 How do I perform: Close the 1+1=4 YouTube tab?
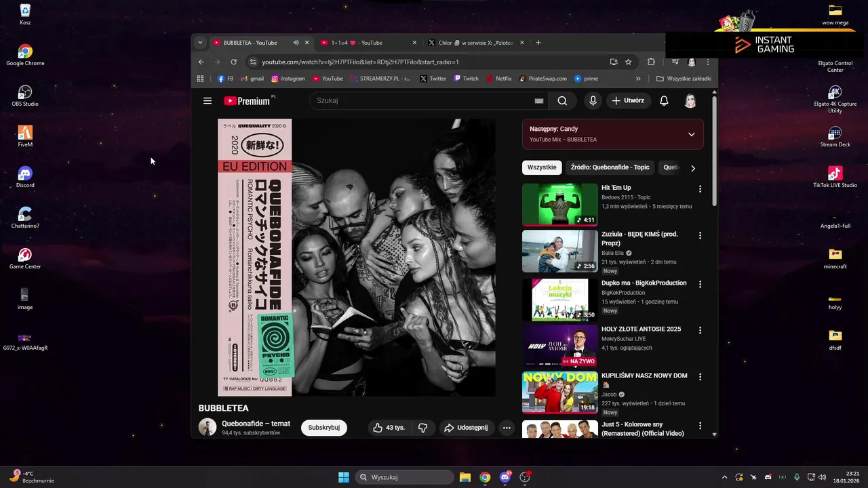[414, 43]
